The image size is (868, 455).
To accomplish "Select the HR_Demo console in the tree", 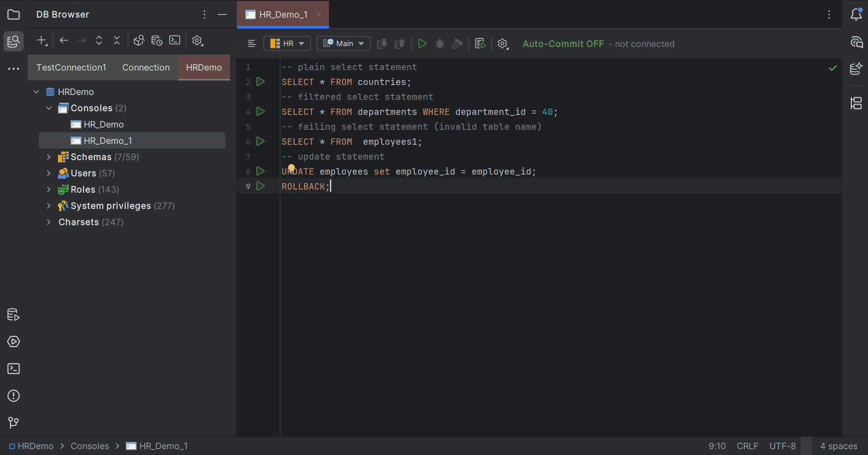I will point(104,124).
